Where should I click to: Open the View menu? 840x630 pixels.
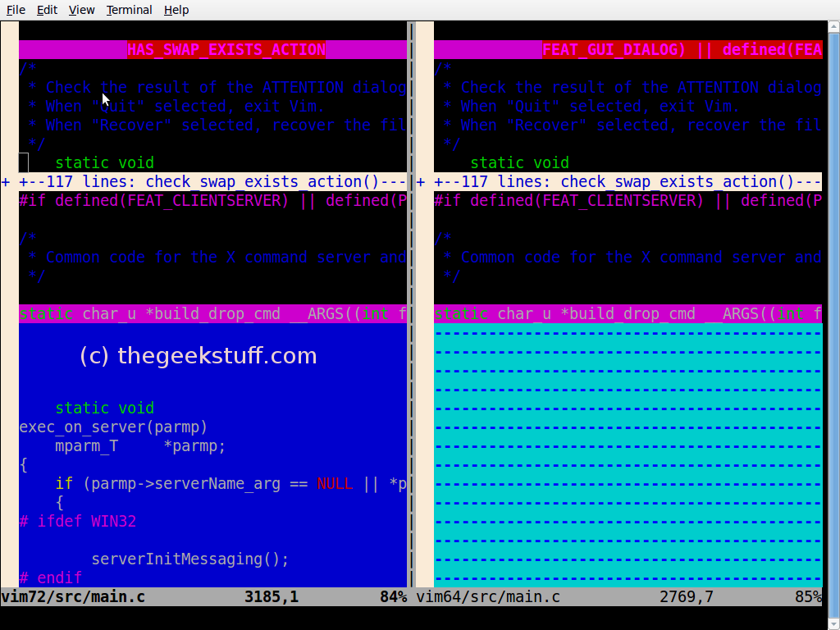(81, 10)
